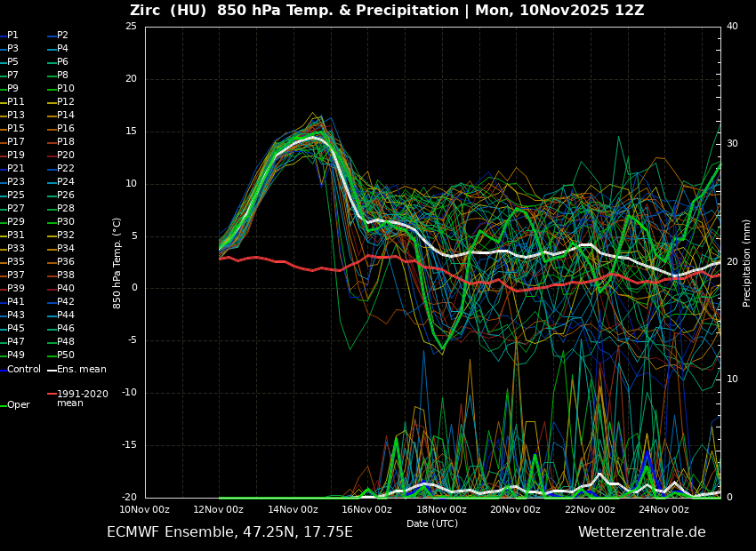The height and width of the screenshot is (551, 756).
Task: Click the 16Nov 00z date tick label
Action: point(366,510)
